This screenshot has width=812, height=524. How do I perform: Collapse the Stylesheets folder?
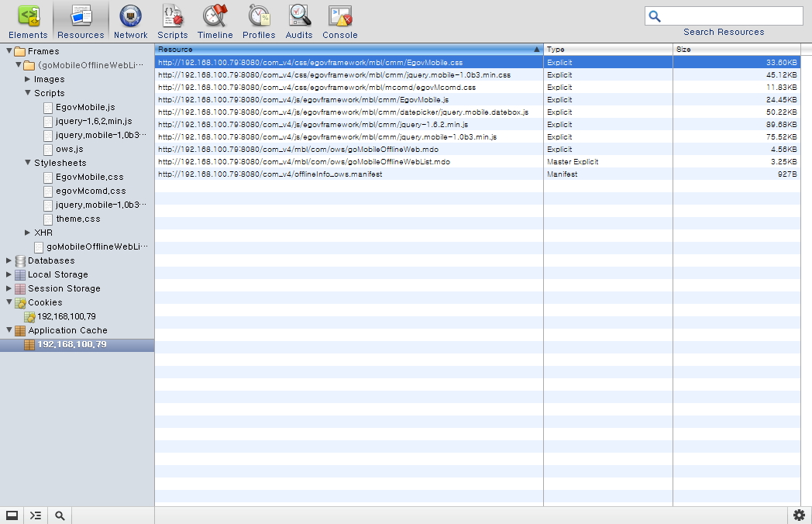28,163
